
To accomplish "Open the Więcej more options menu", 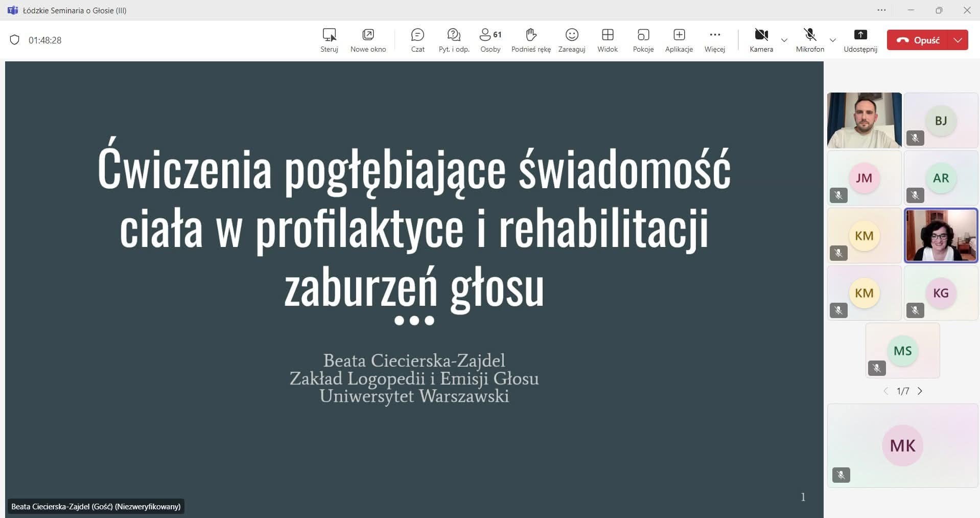I will pyautogui.click(x=714, y=40).
